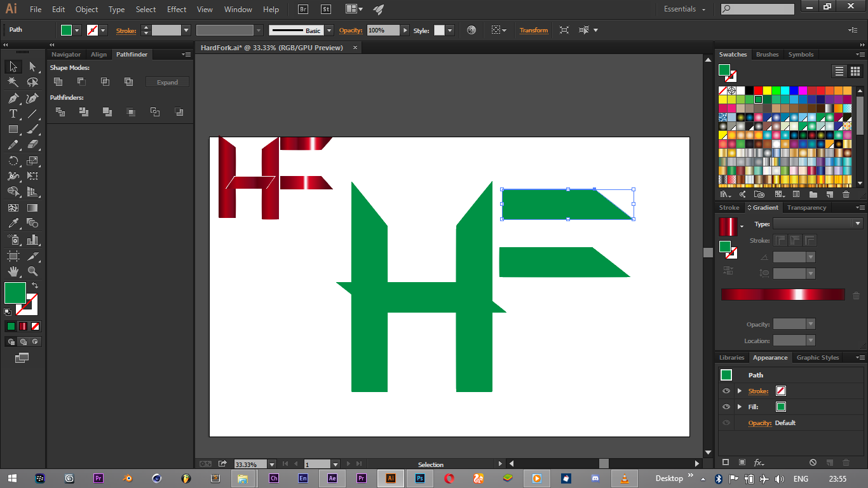Image resolution: width=868 pixels, height=488 pixels.
Task: Select the Line Segment tool
Action: click(32, 114)
